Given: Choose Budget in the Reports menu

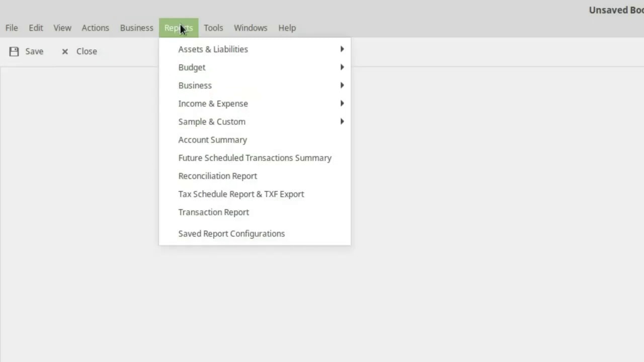Looking at the screenshot, I should (255, 67).
